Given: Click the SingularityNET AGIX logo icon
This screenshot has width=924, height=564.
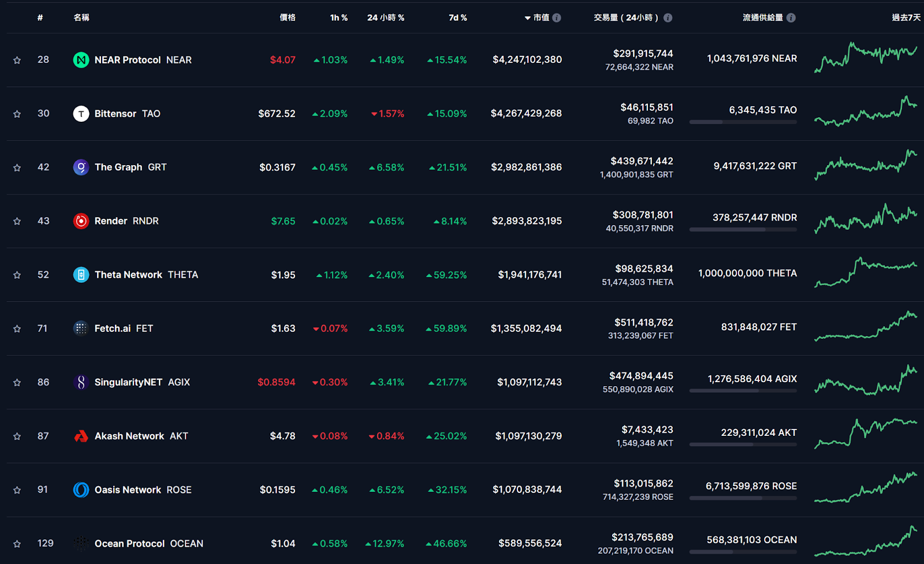Looking at the screenshot, I should pos(81,382).
